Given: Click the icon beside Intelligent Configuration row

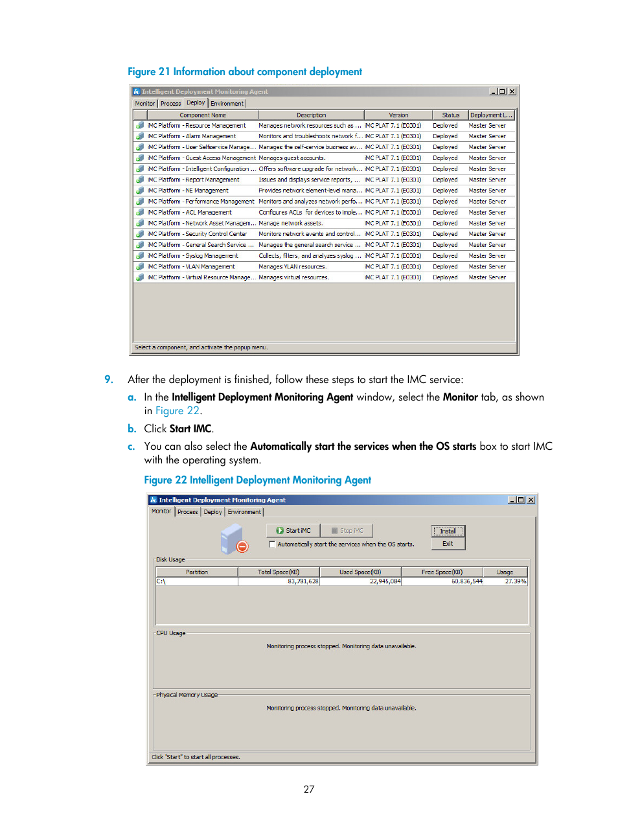Looking at the screenshot, I should (140, 169).
